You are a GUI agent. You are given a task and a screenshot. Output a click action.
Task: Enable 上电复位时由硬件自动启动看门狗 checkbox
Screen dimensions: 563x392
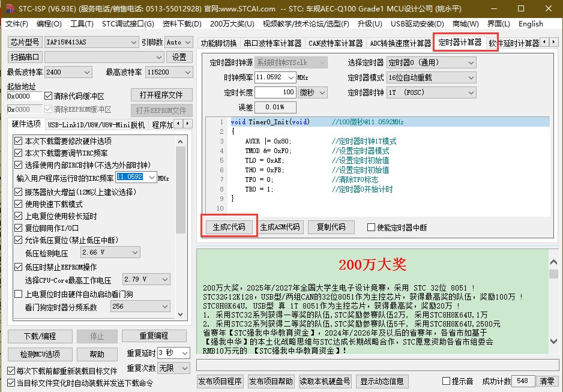click(19, 294)
